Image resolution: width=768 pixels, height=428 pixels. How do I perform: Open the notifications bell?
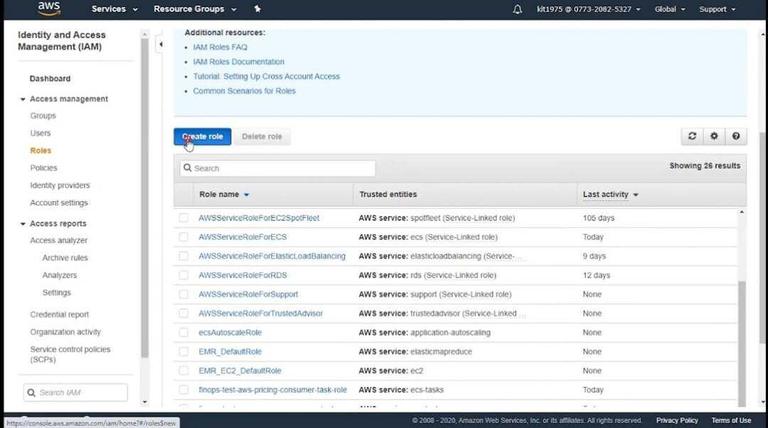click(517, 9)
